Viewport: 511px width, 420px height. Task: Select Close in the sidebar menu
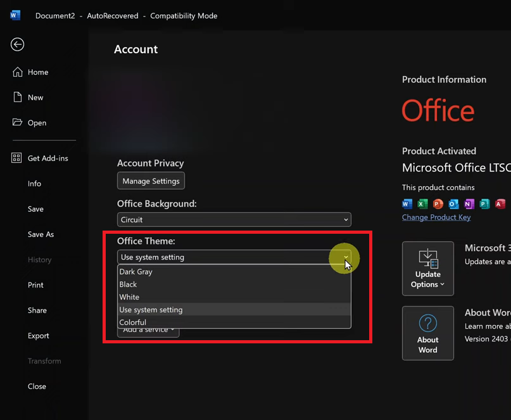click(x=37, y=386)
